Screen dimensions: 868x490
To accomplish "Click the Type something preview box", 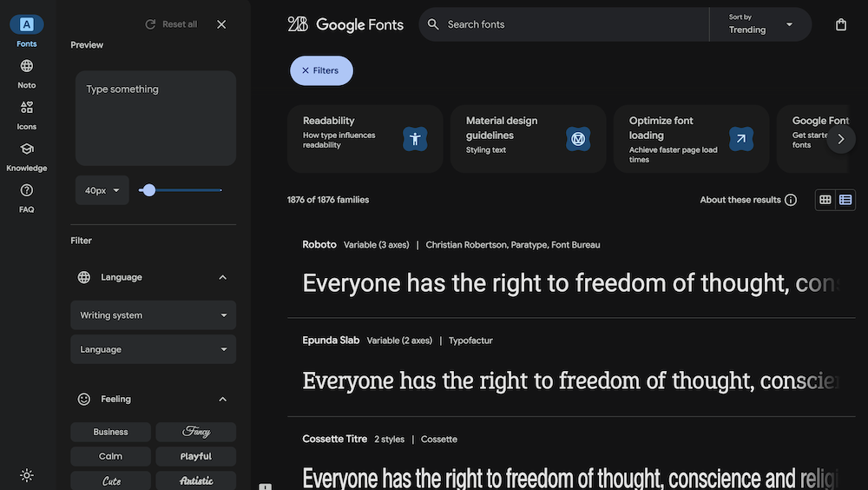I will [x=155, y=118].
